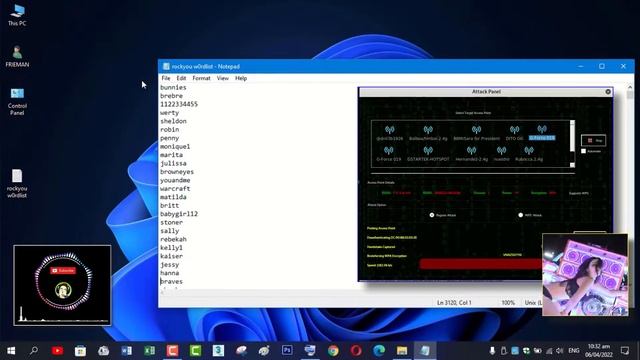Select the rockyou w0rdlist file on desktop
640x360 pixels.
[17, 184]
